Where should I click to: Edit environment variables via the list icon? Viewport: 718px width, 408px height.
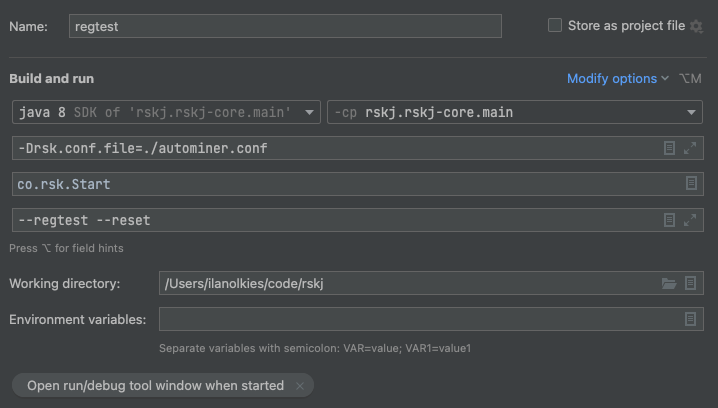coord(690,319)
